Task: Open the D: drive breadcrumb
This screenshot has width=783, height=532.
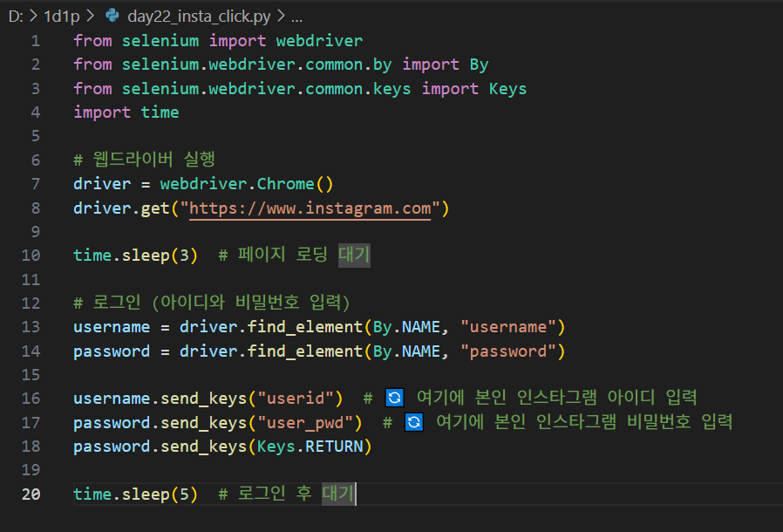Action: pyautogui.click(x=16, y=17)
